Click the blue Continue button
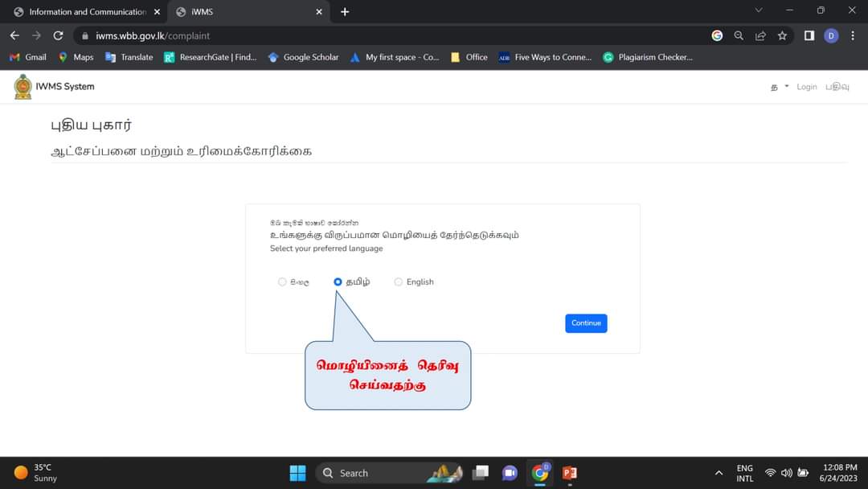The height and width of the screenshot is (489, 868). (586, 323)
